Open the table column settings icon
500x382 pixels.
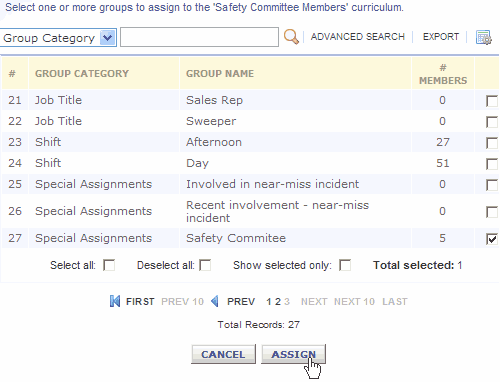coord(483,37)
